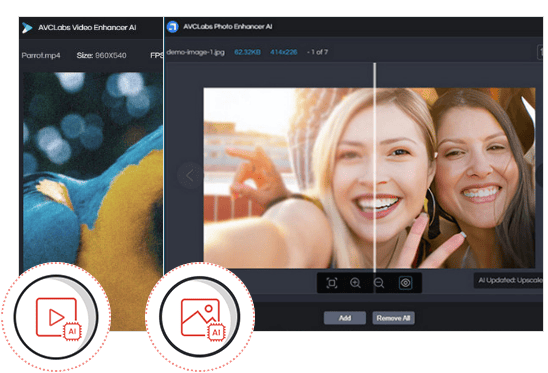This screenshot has height=373, width=548.
Task: Click the Add button
Action: pos(345,318)
